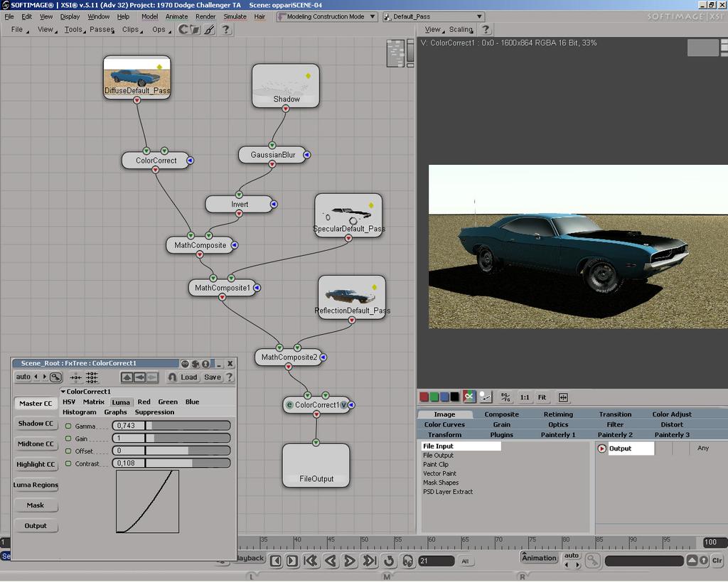
Task: Open the Simulate menu
Action: click(235, 17)
